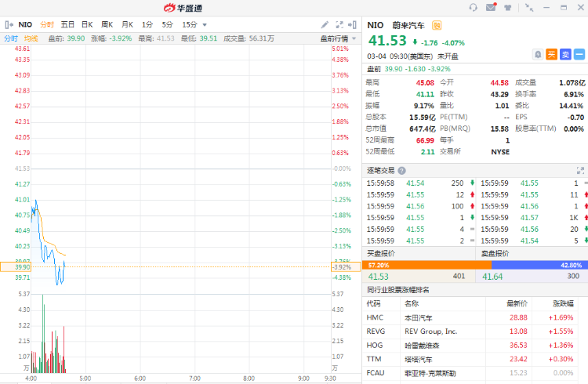Expand more timeframe options after 15分
Image resolution: width=588 pixels, height=384 pixels.
pyautogui.click(x=205, y=24)
